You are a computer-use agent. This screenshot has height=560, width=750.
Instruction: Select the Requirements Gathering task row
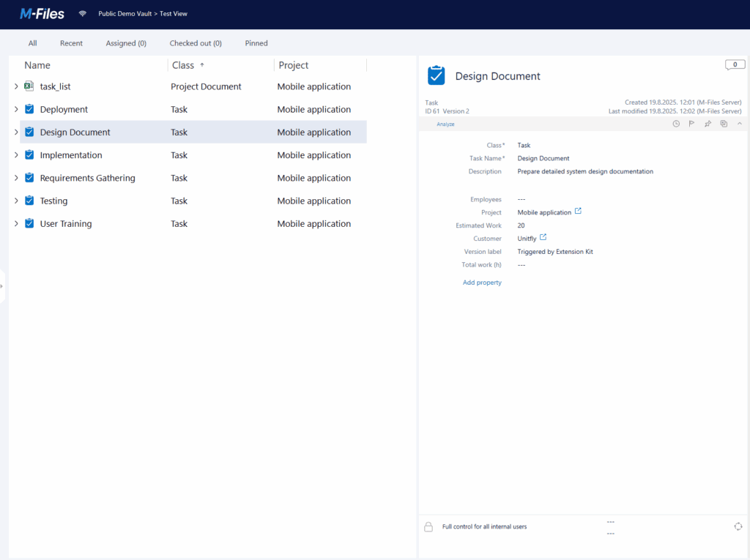87,178
